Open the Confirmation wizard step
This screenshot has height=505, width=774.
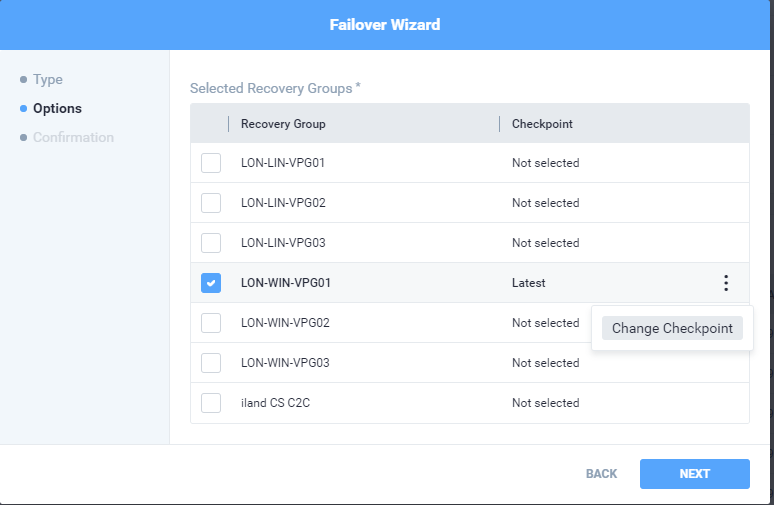click(x=73, y=137)
